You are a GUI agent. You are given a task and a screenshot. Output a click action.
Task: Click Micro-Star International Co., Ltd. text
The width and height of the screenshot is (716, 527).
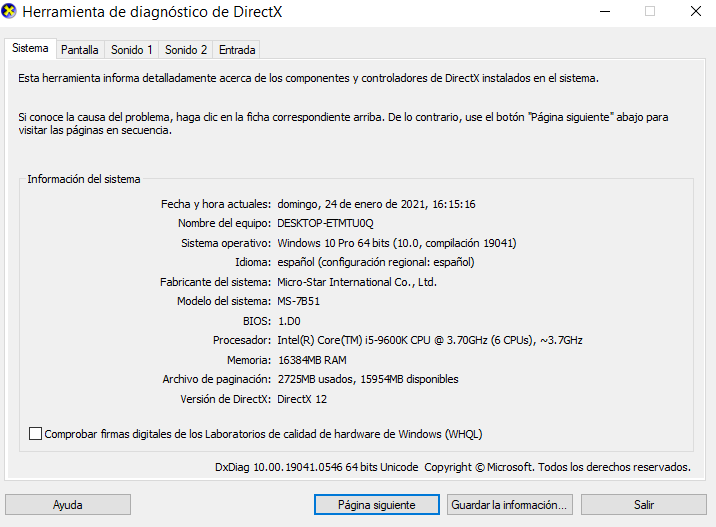pos(357,282)
